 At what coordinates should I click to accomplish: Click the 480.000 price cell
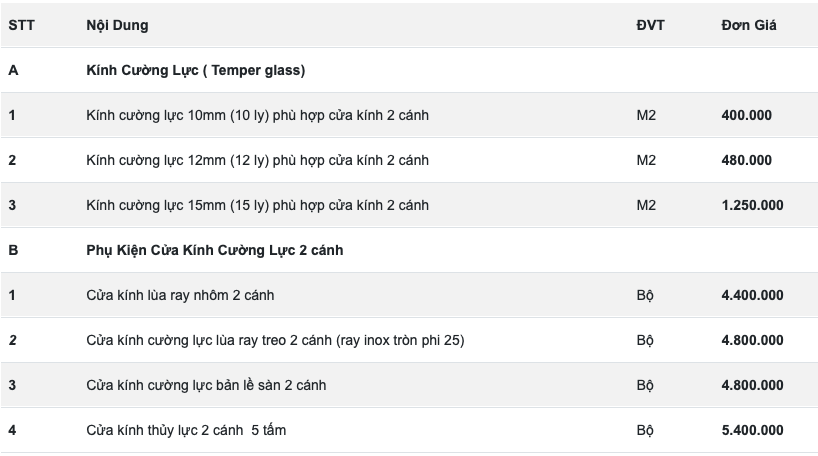coord(746,160)
